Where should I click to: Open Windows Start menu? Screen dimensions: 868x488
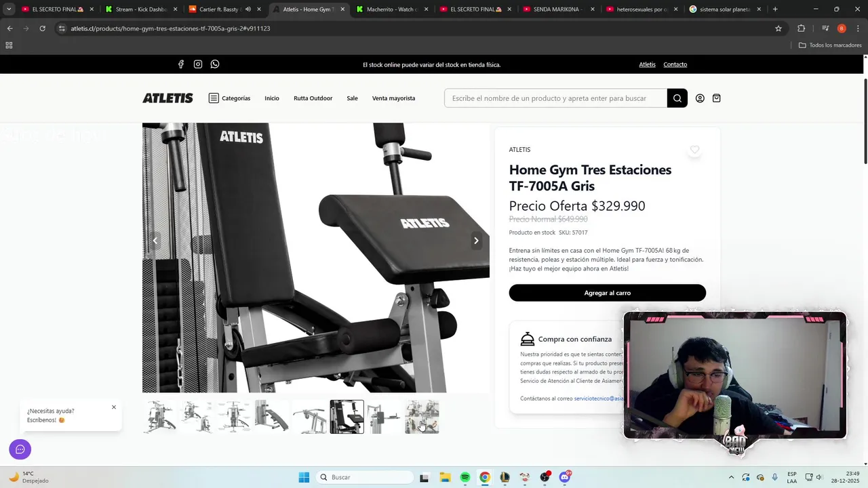tap(304, 477)
